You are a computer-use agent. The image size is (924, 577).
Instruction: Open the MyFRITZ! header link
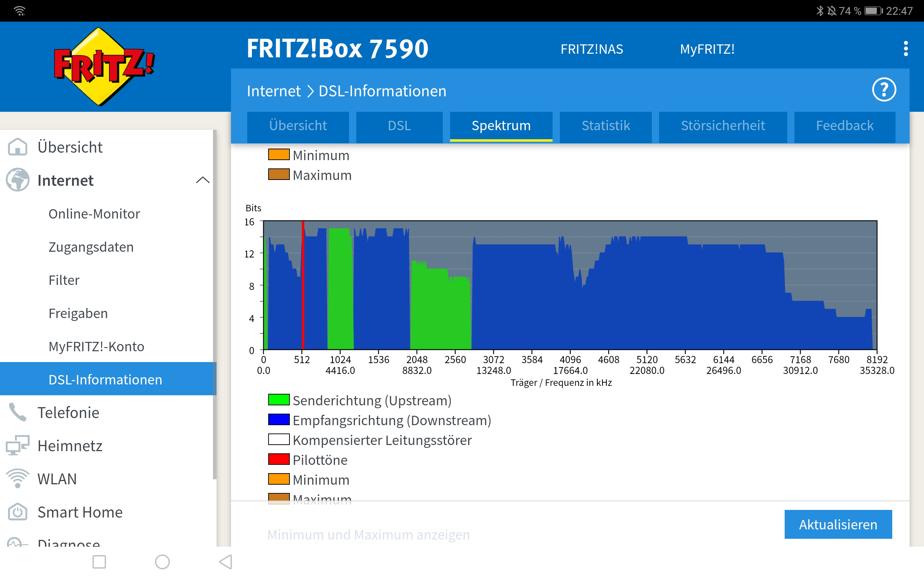click(x=707, y=49)
